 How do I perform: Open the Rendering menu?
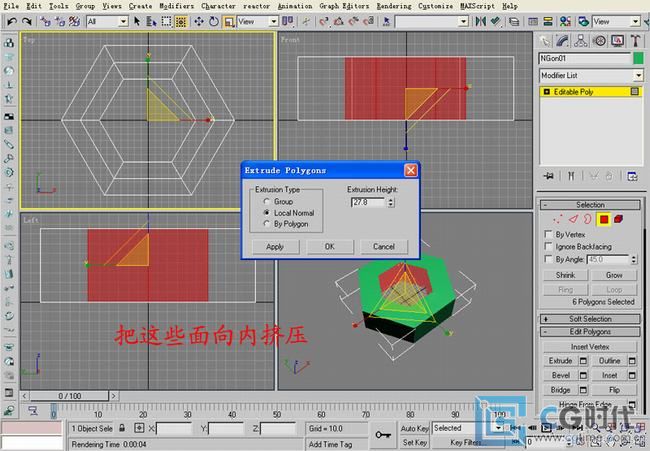pyautogui.click(x=394, y=6)
